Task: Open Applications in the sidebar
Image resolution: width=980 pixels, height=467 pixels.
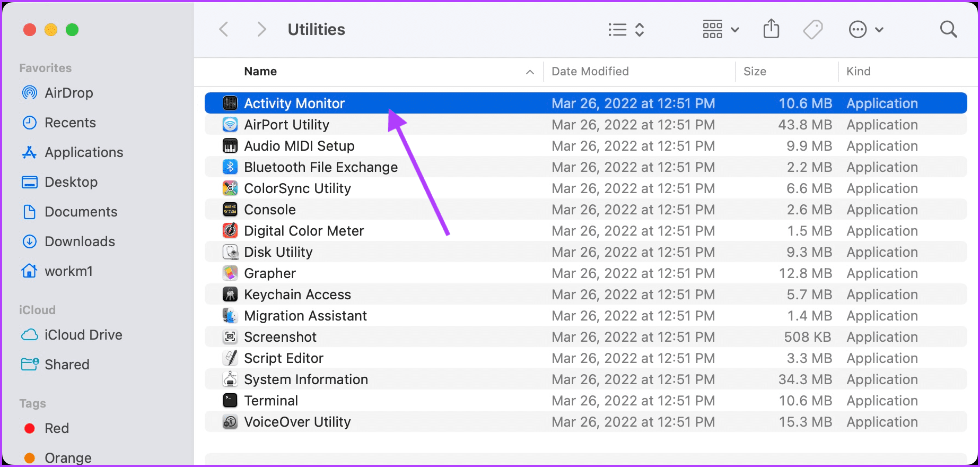Action: (x=72, y=152)
